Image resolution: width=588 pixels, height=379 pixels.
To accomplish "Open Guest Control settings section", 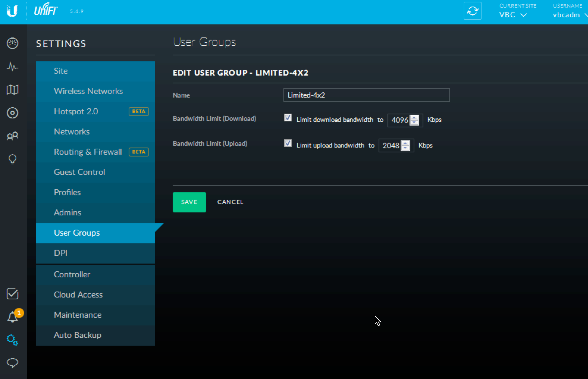I will pyautogui.click(x=79, y=172).
